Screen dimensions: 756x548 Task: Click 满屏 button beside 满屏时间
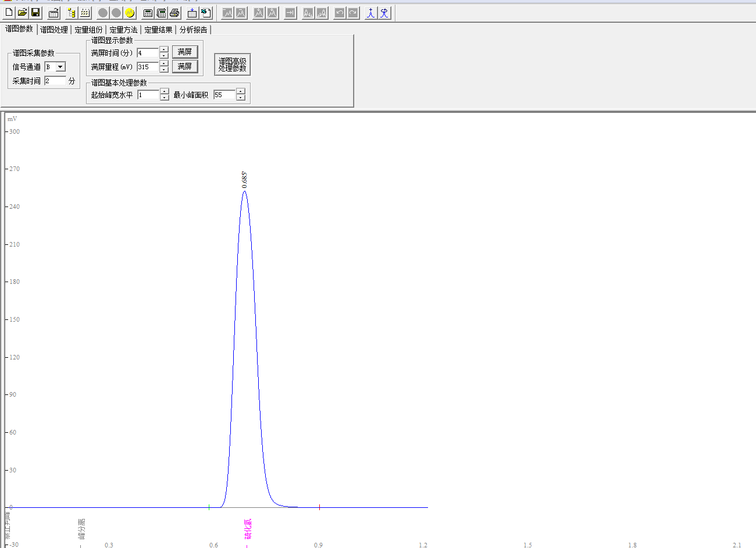tap(185, 52)
